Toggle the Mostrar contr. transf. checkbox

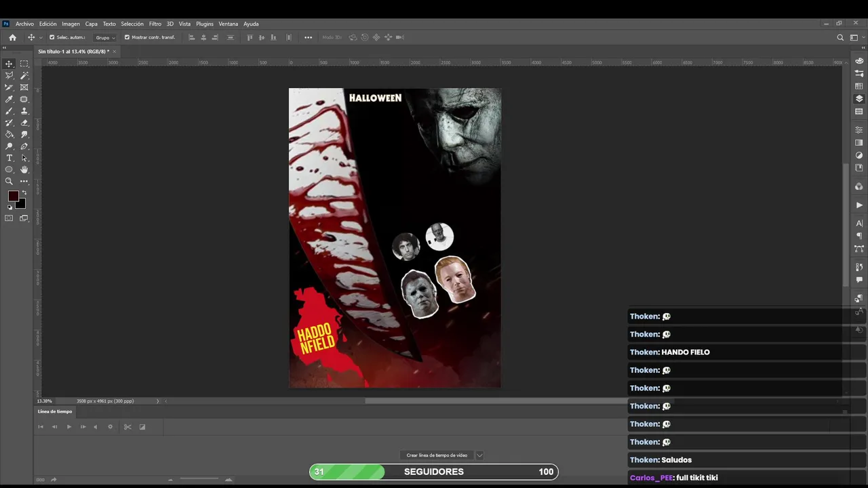click(127, 37)
